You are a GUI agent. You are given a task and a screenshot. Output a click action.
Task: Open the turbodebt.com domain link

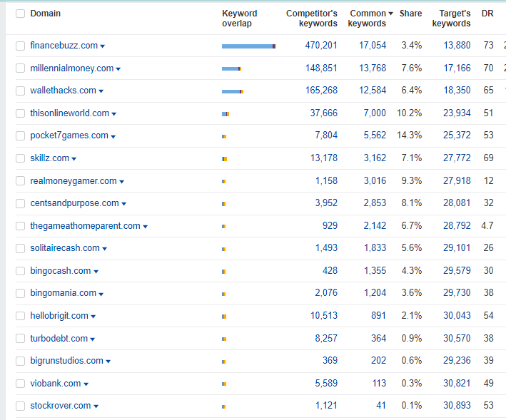[x=59, y=339]
